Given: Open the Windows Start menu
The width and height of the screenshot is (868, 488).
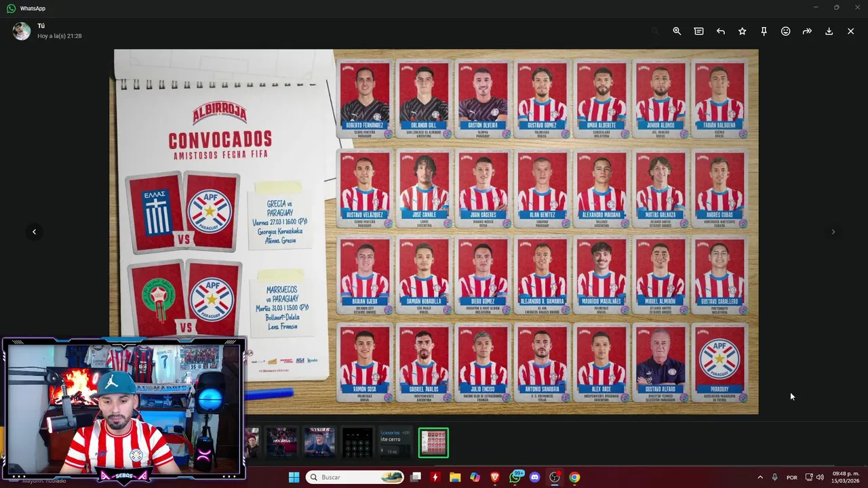Looking at the screenshot, I should (x=294, y=477).
